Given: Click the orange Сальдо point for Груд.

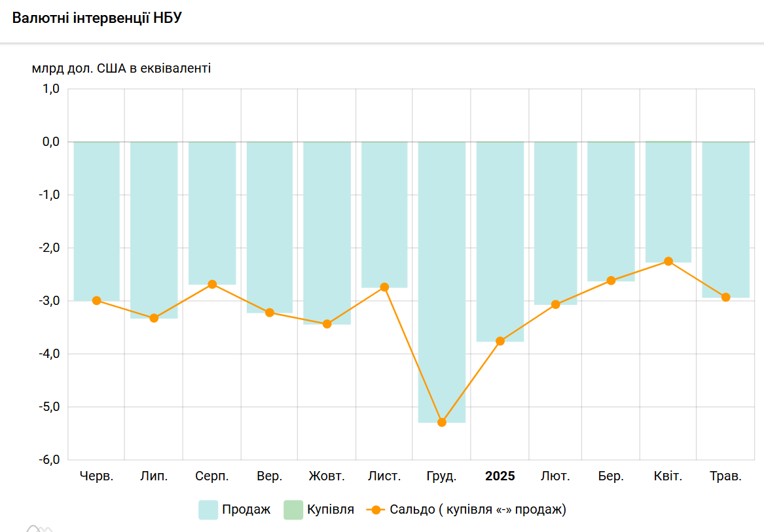Looking at the screenshot, I should coord(442,422).
